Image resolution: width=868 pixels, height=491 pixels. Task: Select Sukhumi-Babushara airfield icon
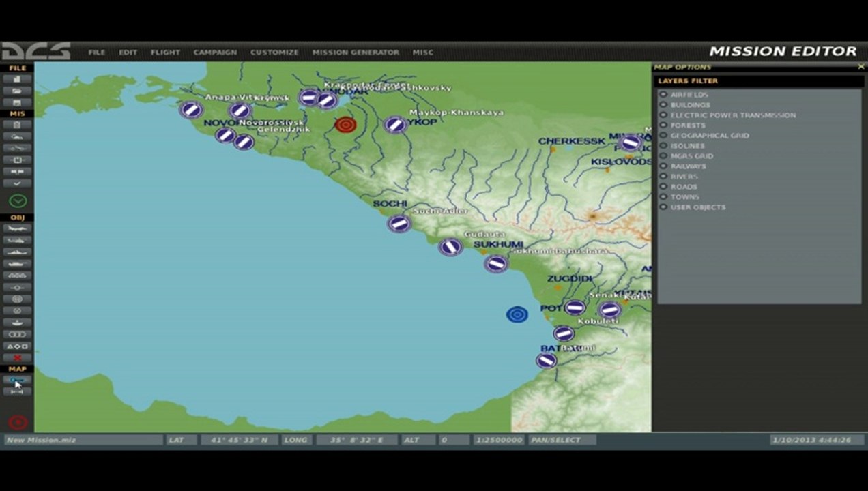coord(496,263)
